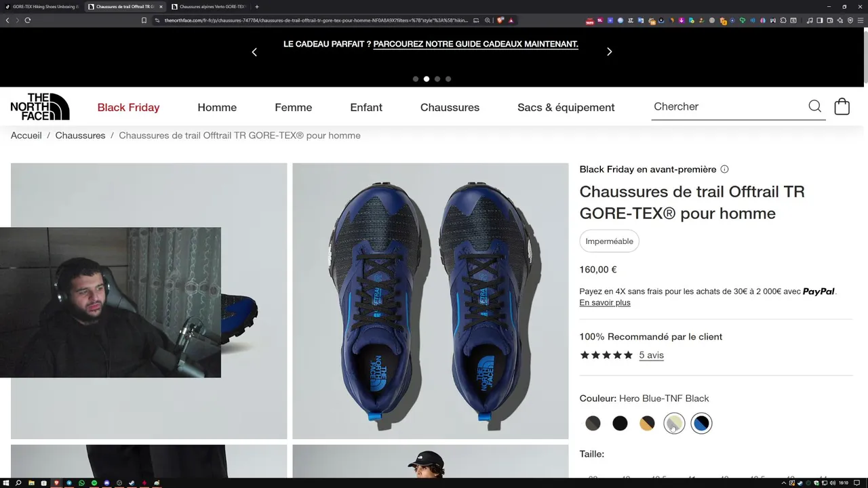Select third carousel dot indicator

(437, 79)
